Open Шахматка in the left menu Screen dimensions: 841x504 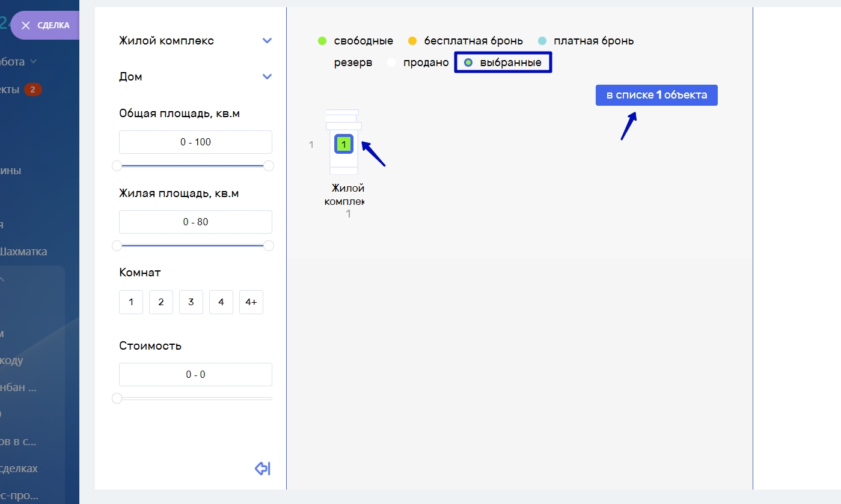[x=23, y=252]
